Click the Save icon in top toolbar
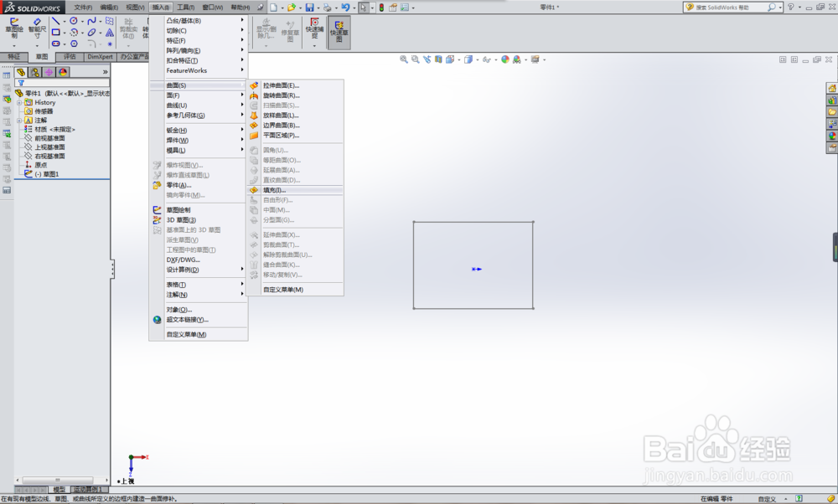This screenshot has width=838, height=504. [309, 7]
